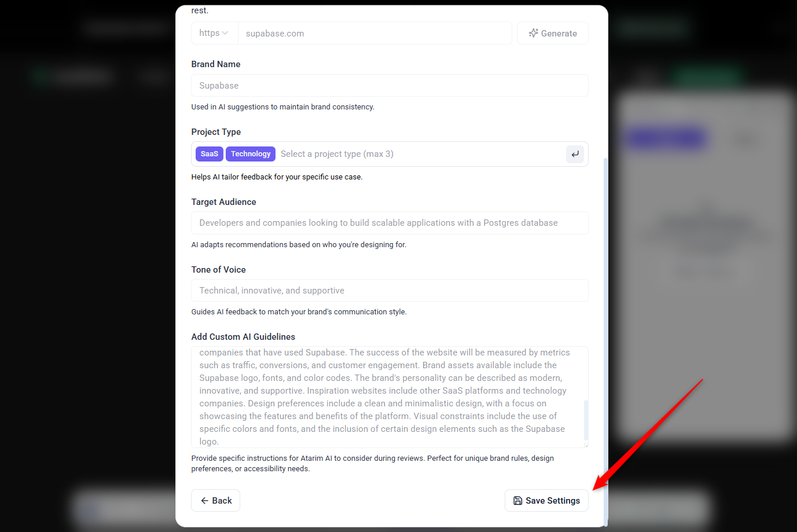Click inside the Custom AI Guidelines textarea
797x532 pixels.
click(390, 397)
